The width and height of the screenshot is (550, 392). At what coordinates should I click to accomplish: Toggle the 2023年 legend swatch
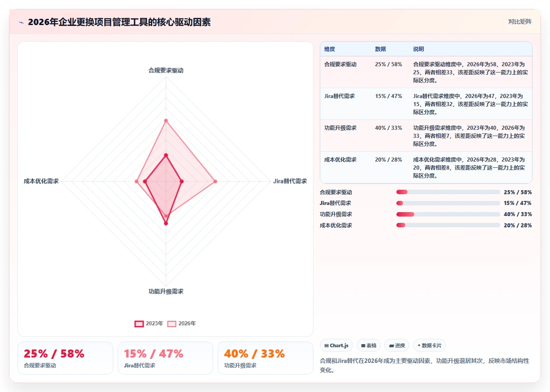click(139, 324)
